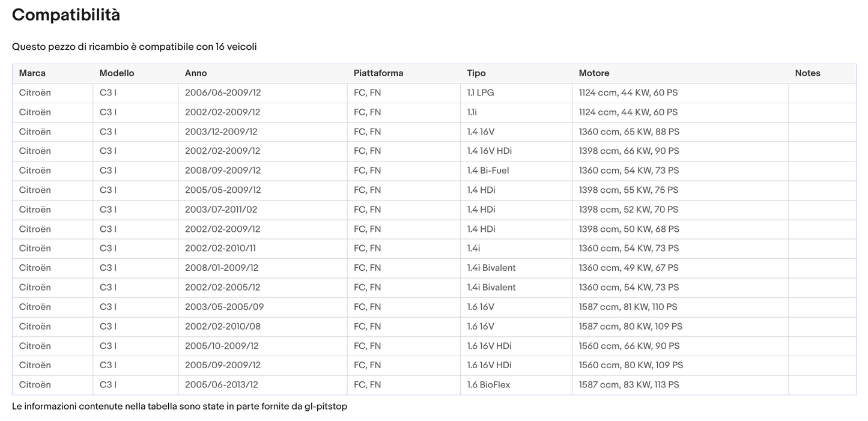Screen dimensions: 868x421
Task: Click the Notes column header
Action: (807, 73)
